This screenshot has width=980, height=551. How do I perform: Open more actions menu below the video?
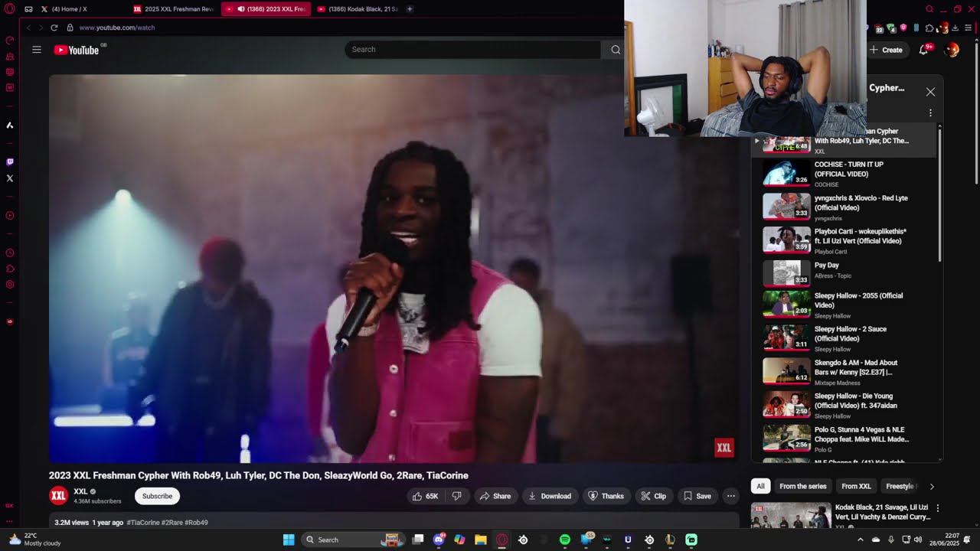pos(731,496)
